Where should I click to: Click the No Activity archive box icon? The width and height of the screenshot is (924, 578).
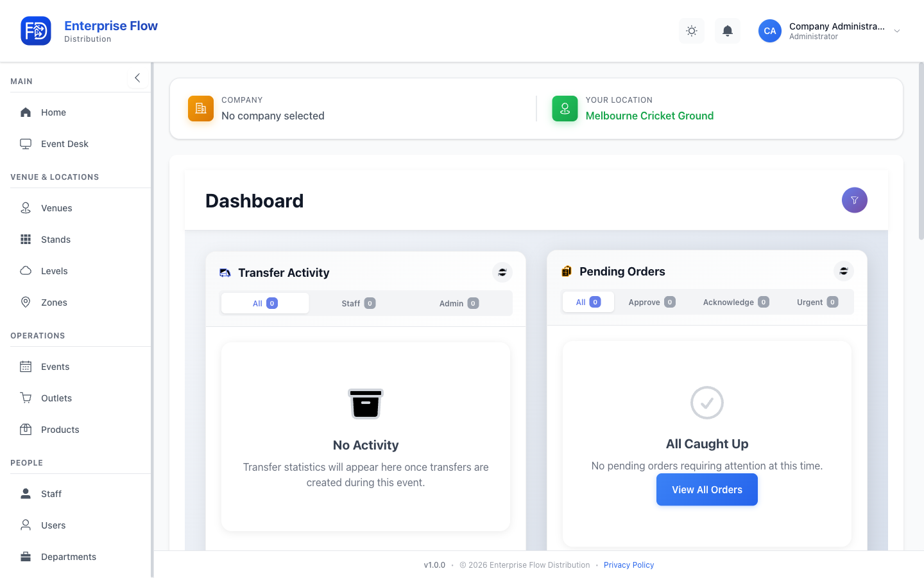click(x=366, y=403)
